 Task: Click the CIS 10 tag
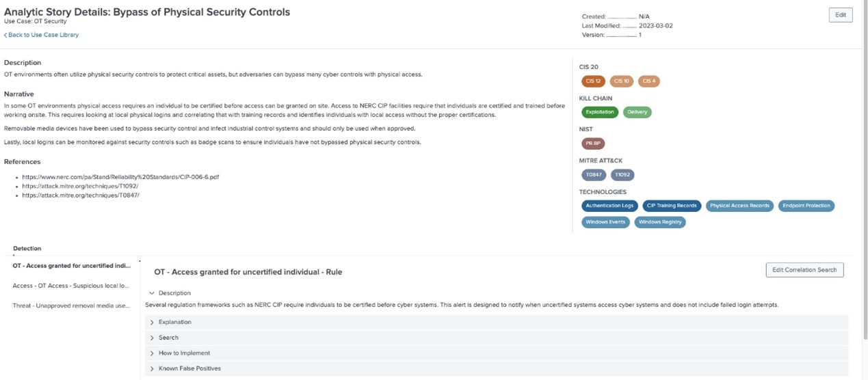pyautogui.click(x=621, y=81)
